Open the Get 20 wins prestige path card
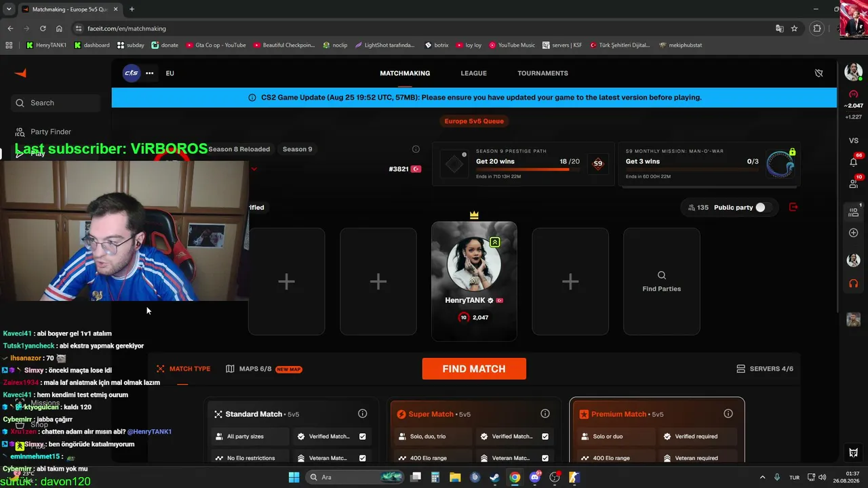The width and height of the screenshot is (868, 488). click(523, 164)
